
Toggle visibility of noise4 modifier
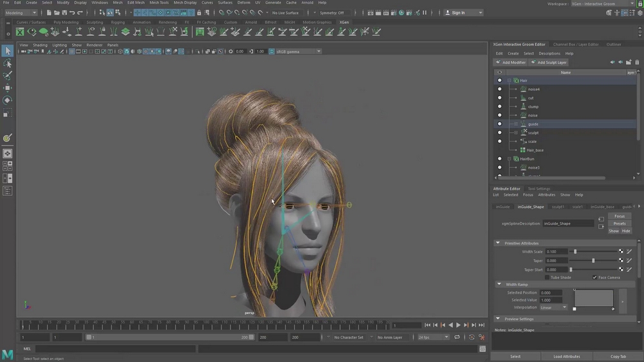coord(500,89)
